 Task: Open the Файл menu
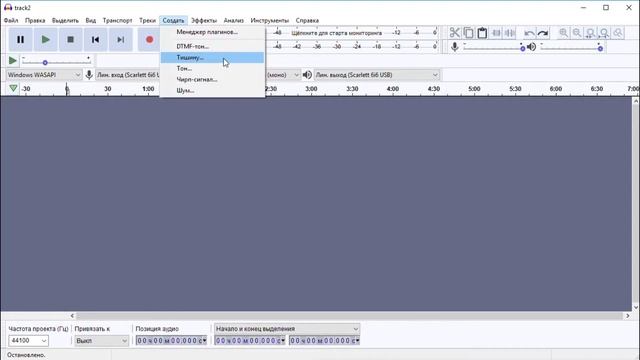pos(11,20)
